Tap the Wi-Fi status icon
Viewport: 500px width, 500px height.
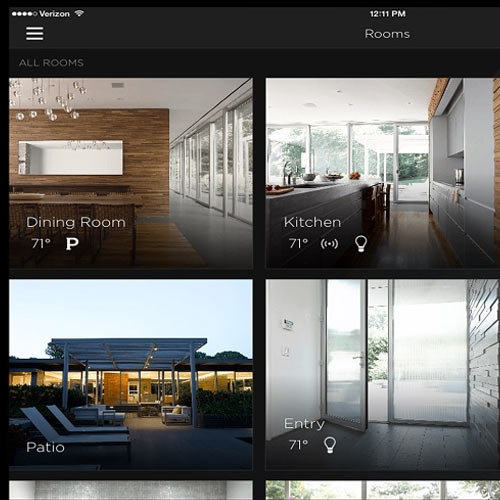79,13
